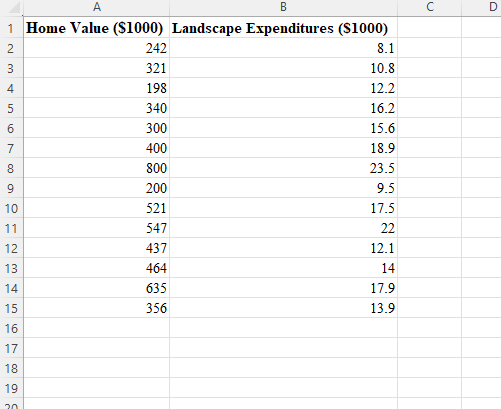Select the row 1 header
Screen dimensions: 501x409
tap(11, 28)
